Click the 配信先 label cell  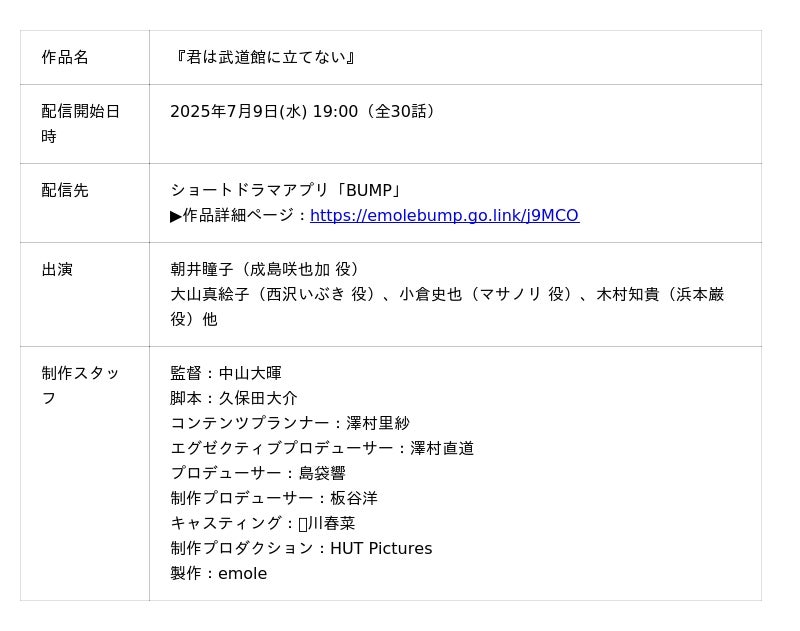pos(65,190)
